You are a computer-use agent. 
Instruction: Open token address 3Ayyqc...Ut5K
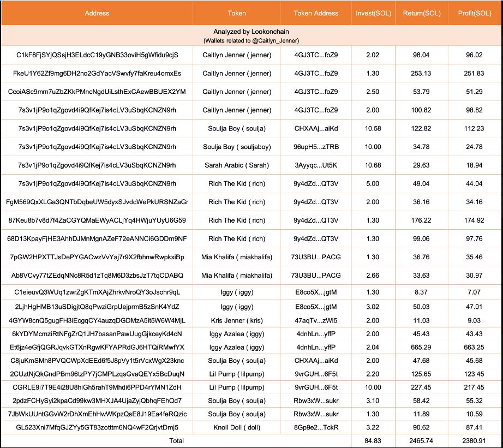pos(316,165)
